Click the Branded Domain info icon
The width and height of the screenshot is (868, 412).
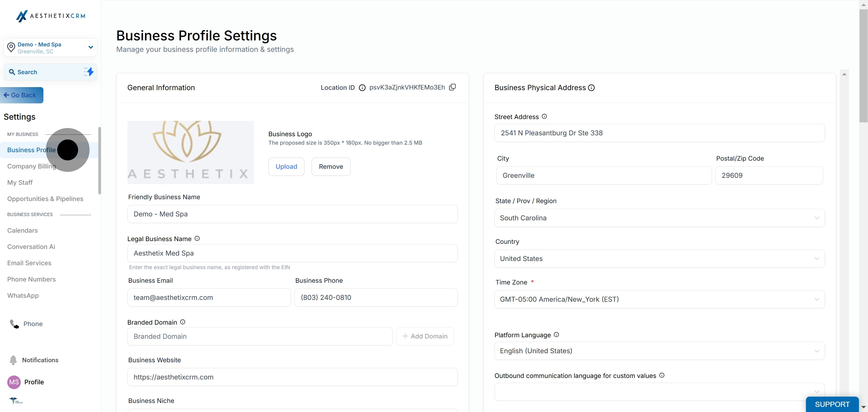(183, 322)
